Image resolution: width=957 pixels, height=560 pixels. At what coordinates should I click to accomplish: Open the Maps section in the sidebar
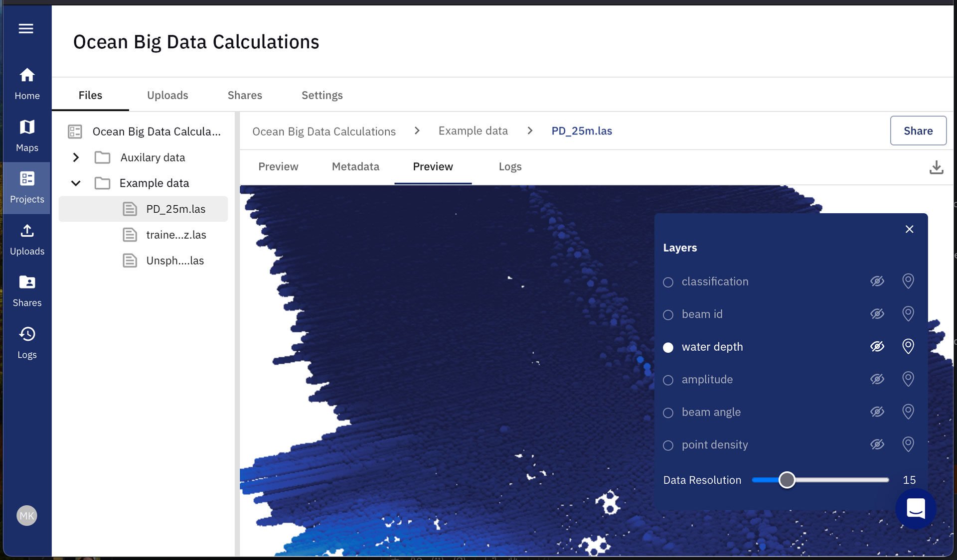(27, 134)
